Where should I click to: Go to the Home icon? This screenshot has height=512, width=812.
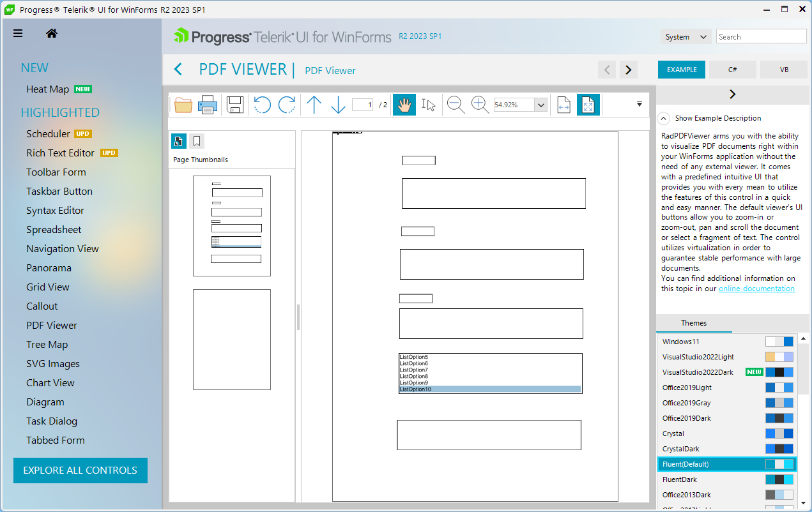point(52,34)
